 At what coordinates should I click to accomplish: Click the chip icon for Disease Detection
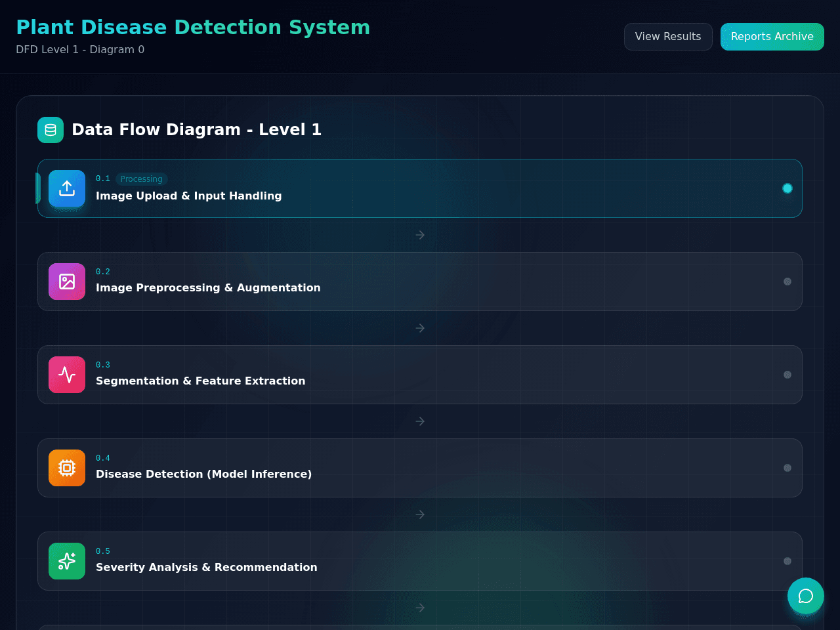click(x=67, y=468)
